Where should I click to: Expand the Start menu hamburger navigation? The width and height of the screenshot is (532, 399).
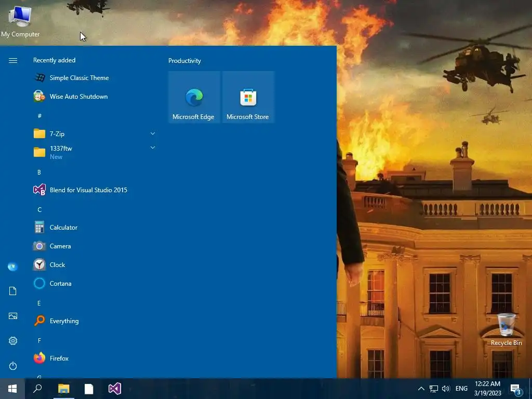[x=13, y=60]
